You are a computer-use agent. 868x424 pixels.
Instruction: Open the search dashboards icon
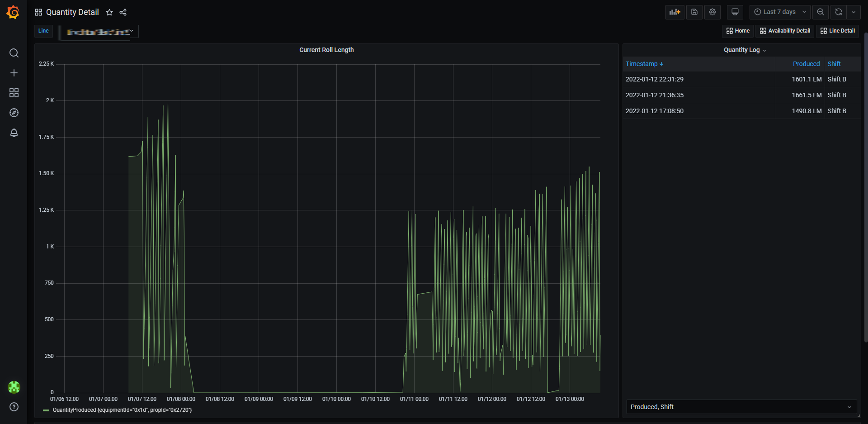click(x=14, y=53)
